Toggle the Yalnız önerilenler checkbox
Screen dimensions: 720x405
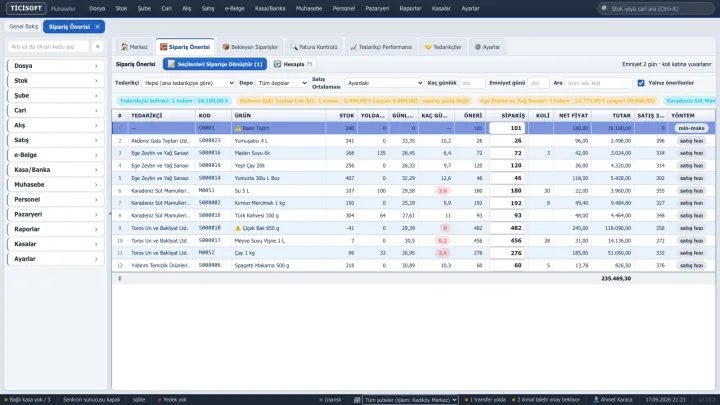pyautogui.click(x=641, y=83)
